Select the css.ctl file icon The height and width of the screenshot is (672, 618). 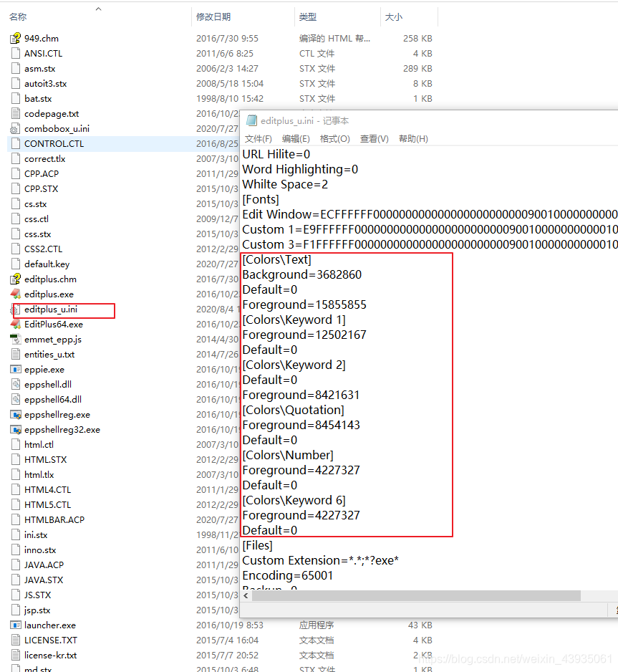coord(16,219)
